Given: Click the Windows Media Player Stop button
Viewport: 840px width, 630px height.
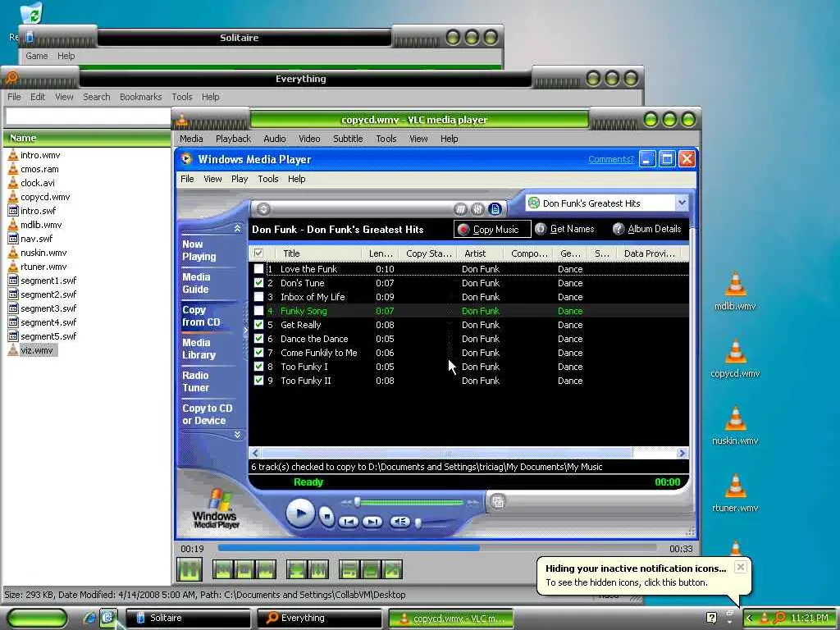Looking at the screenshot, I should pos(326,517).
